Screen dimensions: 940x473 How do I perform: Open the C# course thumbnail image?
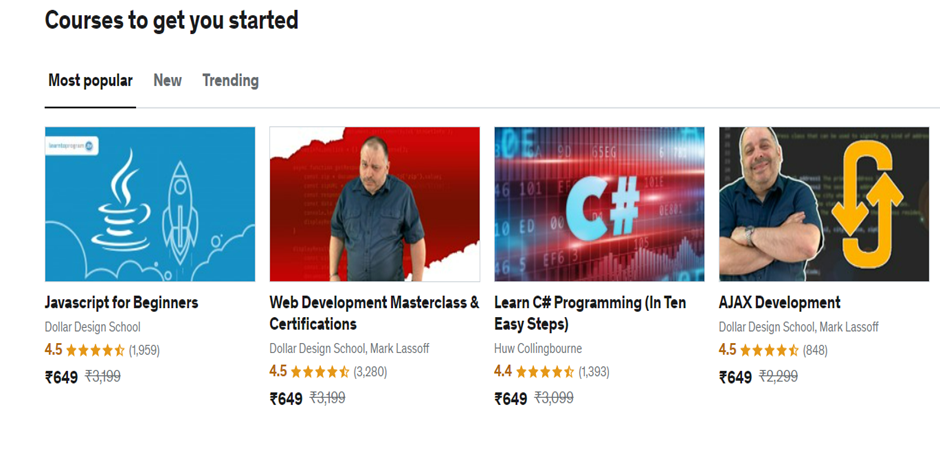point(599,204)
